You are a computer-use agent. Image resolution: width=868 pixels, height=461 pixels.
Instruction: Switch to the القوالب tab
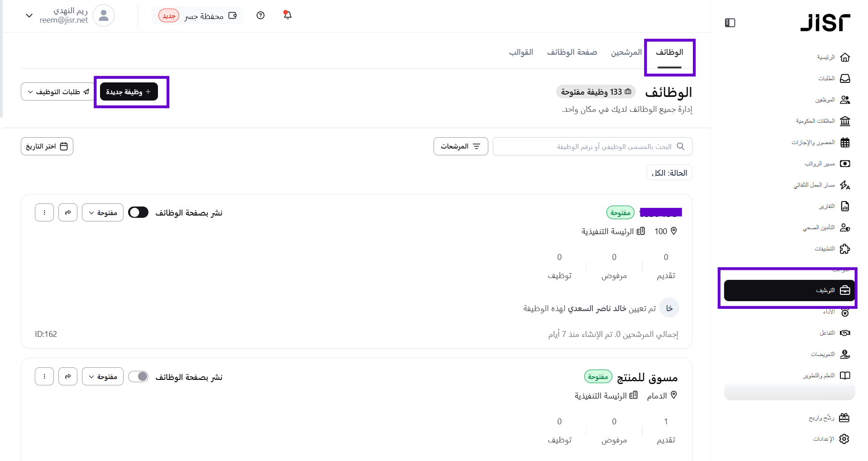click(x=521, y=53)
